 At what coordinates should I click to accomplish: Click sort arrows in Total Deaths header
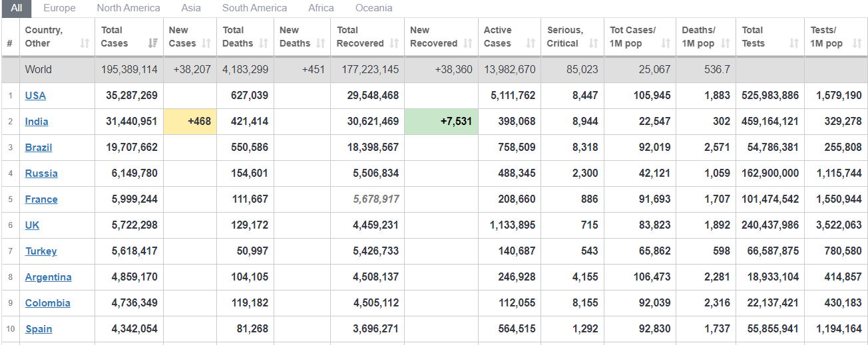pyautogui.click(x=264, y=43)
